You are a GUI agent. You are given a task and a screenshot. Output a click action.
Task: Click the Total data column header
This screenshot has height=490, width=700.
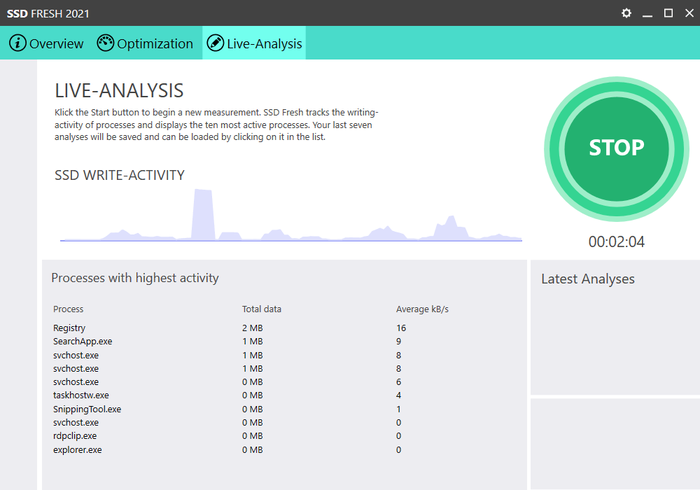coord(262,309)
